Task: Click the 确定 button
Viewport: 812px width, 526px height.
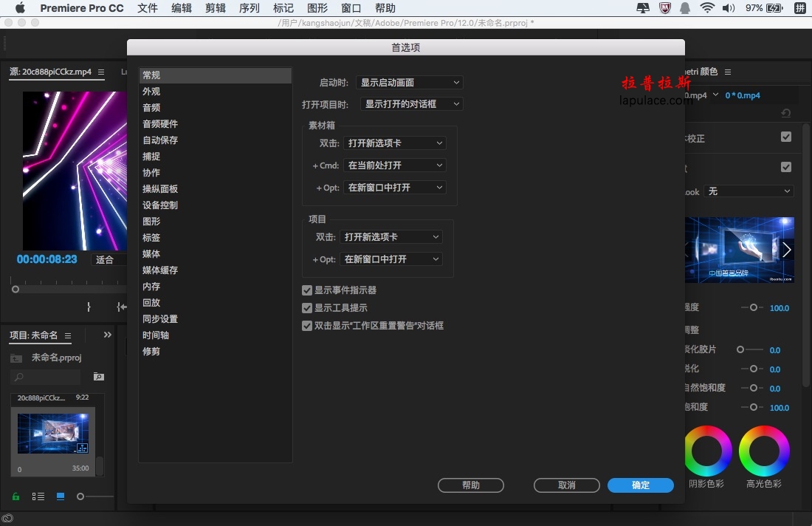Action: coord(641,485)
